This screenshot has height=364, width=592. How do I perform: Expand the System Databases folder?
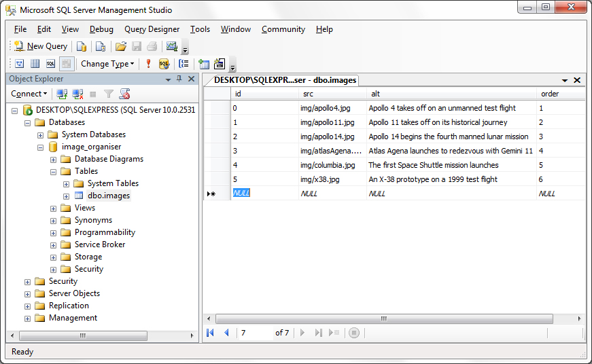click(x=40, y=135)
